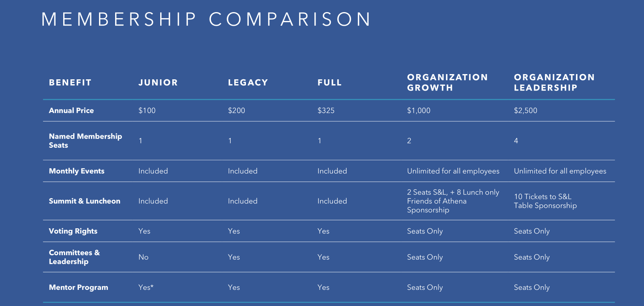Click the Junior "Yes*" Mentor Program cell
The width and height of the screenshot is (644, 306).
pyautogui.click(x=146, y=287)
